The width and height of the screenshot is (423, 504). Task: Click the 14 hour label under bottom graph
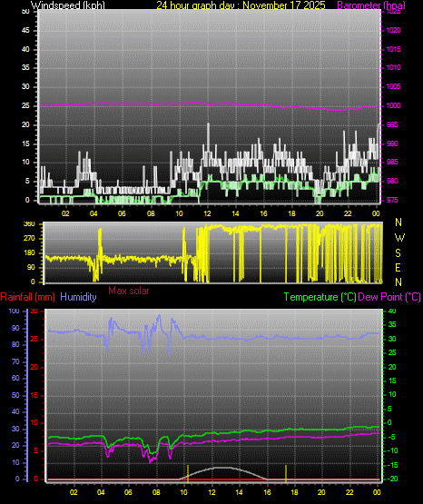[x=239, y=492]
